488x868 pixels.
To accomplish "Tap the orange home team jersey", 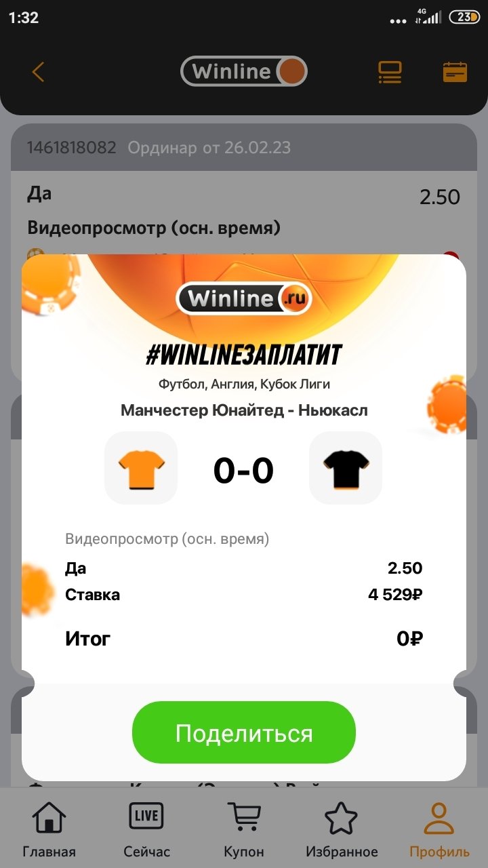I will (x=141, y=468).
